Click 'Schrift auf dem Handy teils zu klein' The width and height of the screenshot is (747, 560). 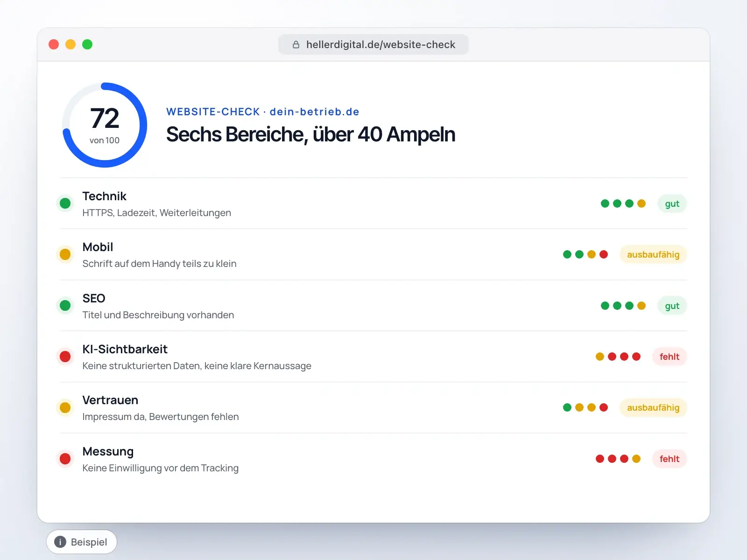click(160, 264)
